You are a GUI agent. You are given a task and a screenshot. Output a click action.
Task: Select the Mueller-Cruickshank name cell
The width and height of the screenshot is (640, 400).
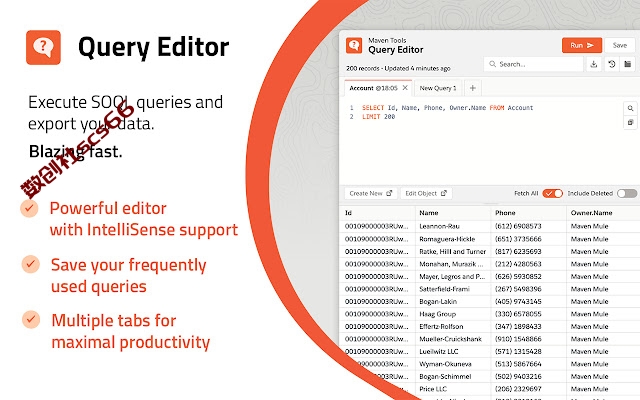[450, 339]
